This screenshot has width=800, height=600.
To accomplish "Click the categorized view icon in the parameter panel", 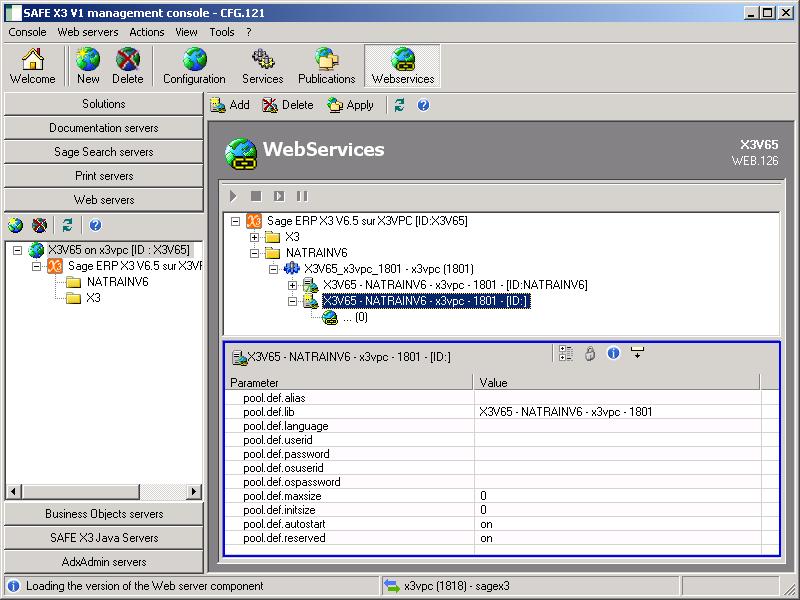I will 565,353.
